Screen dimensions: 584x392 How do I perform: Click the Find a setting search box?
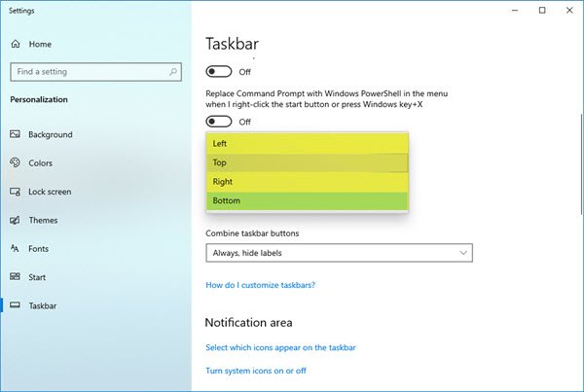point(95,71)
